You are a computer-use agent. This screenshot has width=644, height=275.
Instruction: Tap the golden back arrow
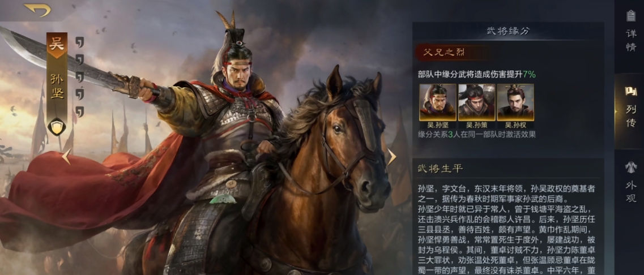click(37, 10)
